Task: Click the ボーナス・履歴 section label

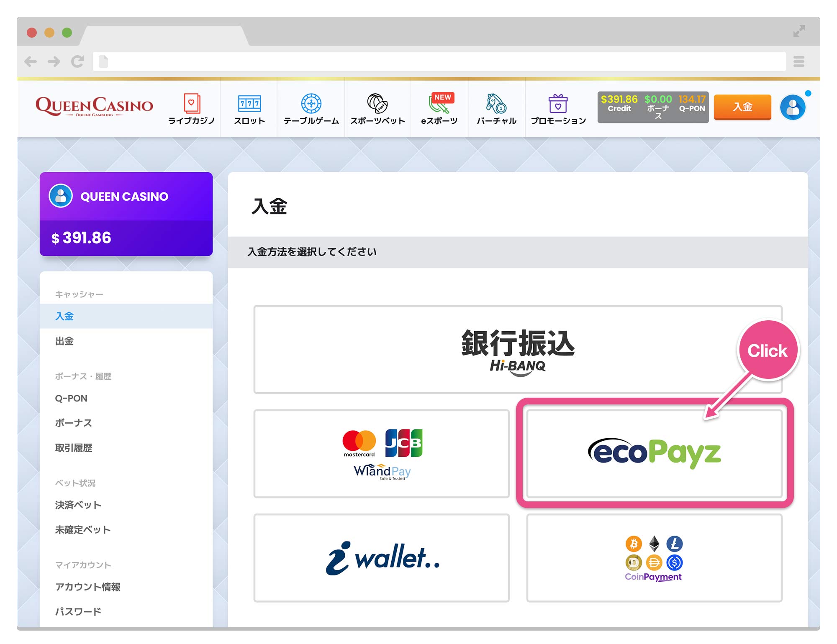Action: [x=83, y=376]
